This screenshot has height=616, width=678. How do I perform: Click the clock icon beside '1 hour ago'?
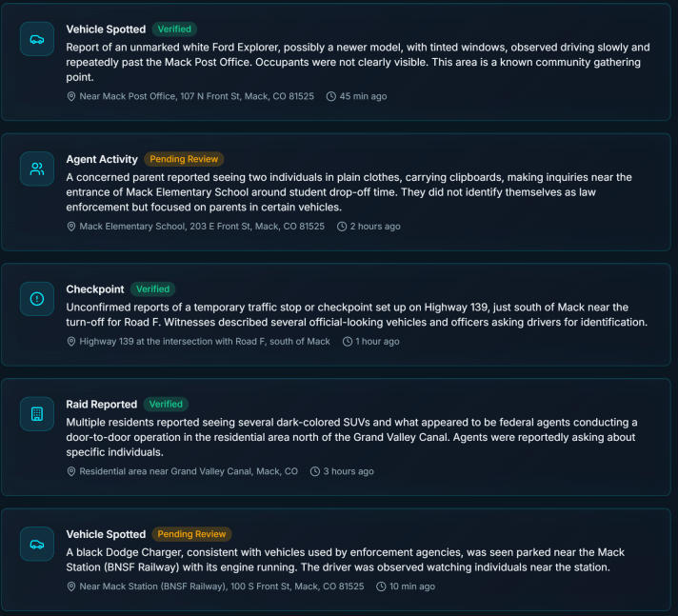[347, 342]
